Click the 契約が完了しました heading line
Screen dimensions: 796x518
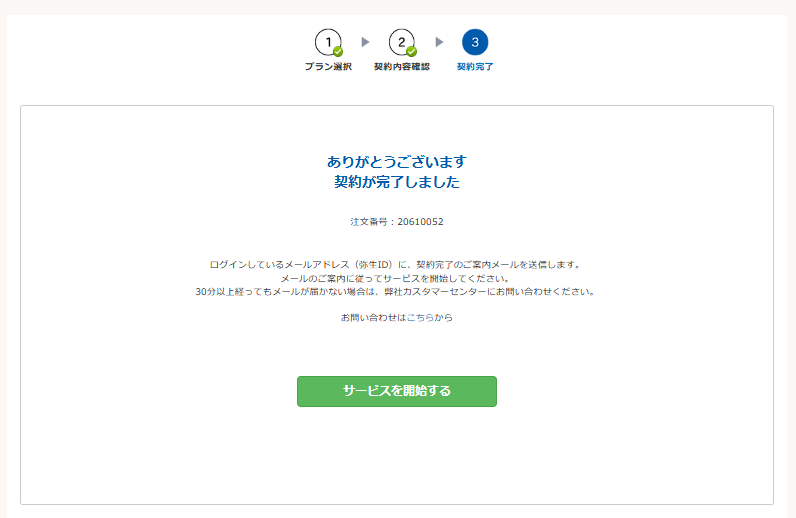coord(397,182)
